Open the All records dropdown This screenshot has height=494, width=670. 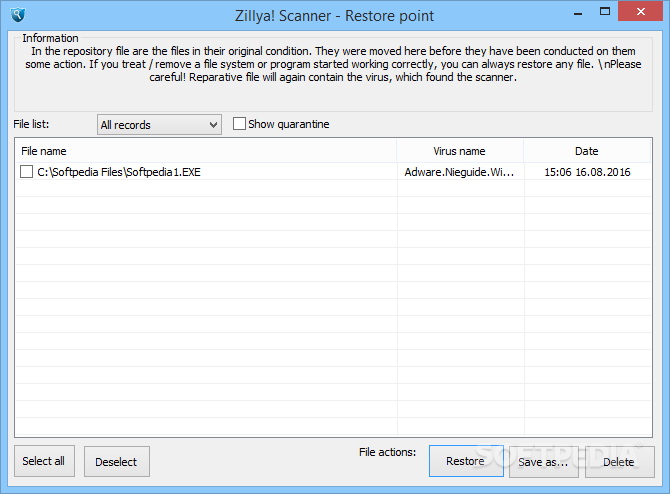(x=159, y=125)
